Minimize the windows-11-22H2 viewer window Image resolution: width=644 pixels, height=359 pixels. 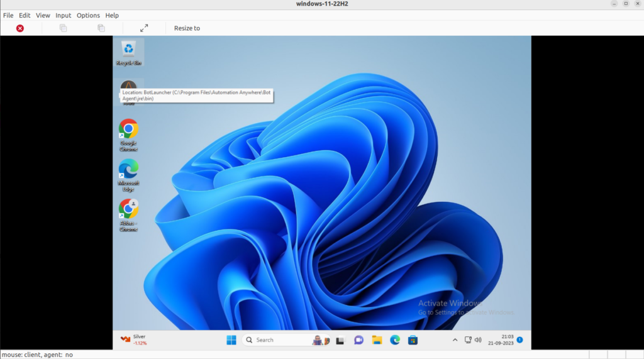[614, 4]
